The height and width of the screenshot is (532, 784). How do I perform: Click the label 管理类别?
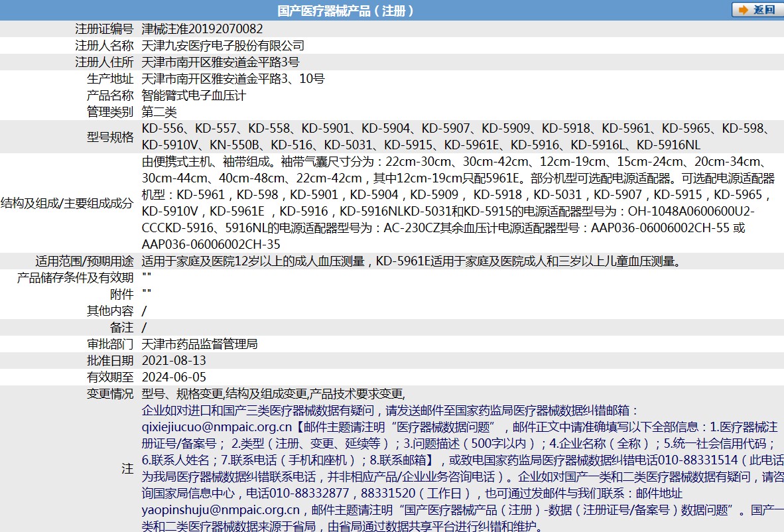pyautogui.click(x=110, y=111)
